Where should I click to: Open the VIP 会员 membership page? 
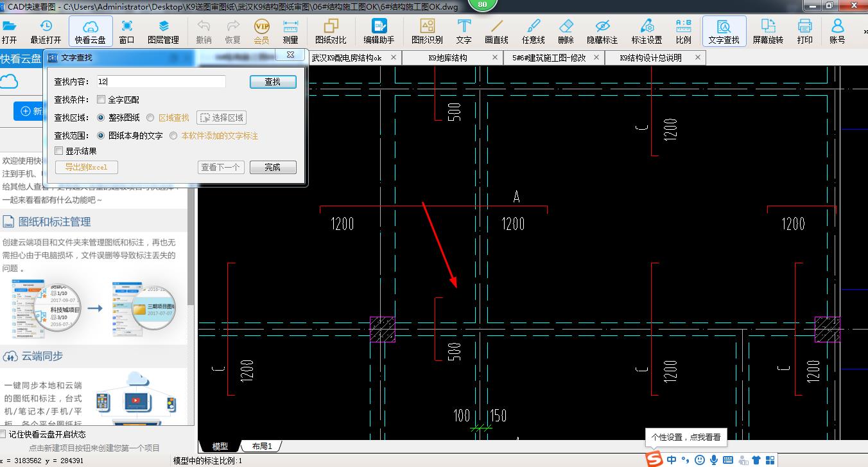[x=261, y=31]
